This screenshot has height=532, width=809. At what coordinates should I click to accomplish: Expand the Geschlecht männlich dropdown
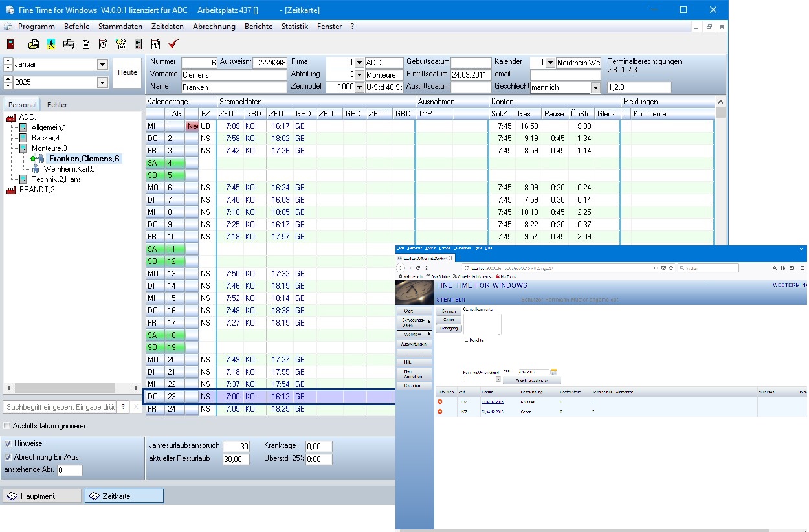[x=595, y=87]
